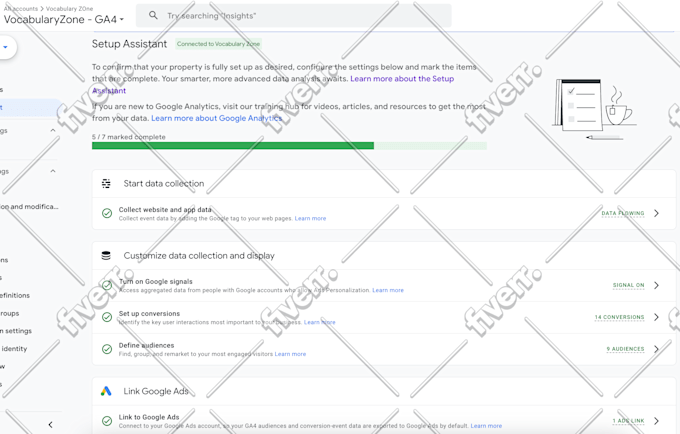Click the 'Link to Google Ads' title

click(x=149, y=417)
